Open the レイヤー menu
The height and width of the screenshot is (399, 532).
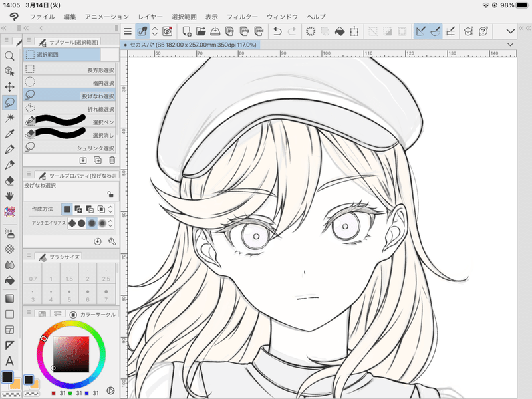point(150,17)
